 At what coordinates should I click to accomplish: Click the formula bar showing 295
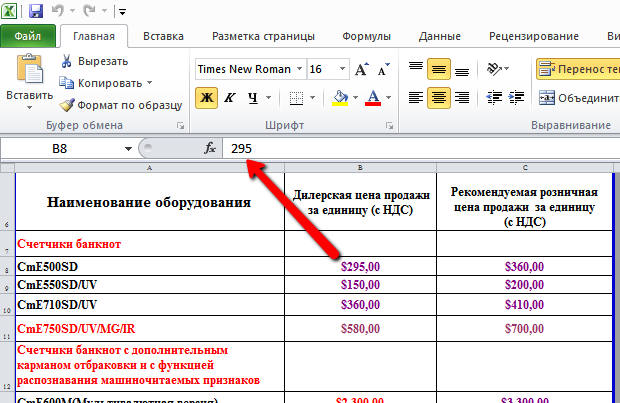coord(421,149)
